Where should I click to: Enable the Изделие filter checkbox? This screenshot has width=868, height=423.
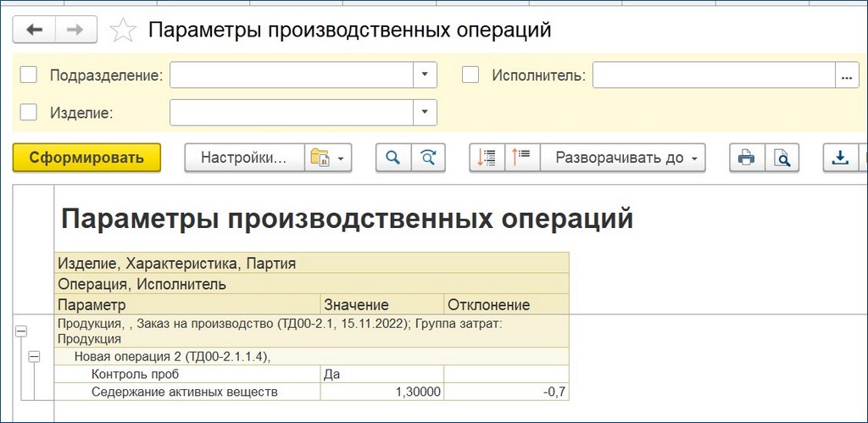click(28, 113)
